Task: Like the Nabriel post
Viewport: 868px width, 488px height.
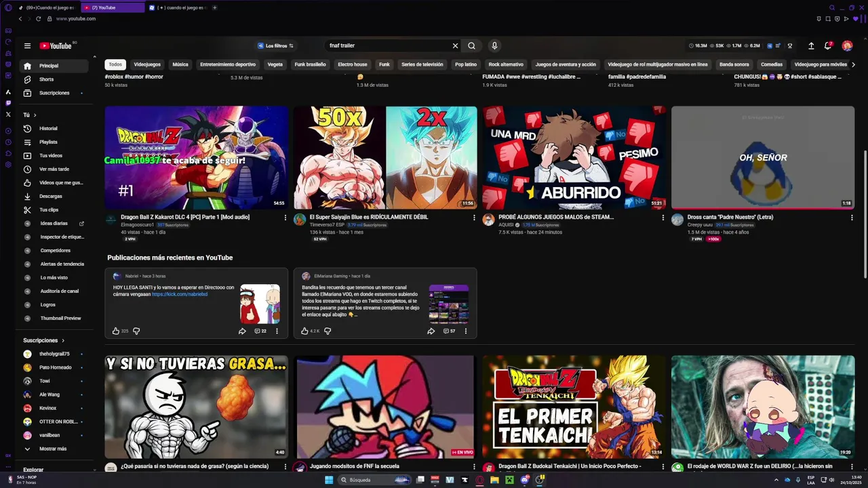Action: tap(116, 331)
